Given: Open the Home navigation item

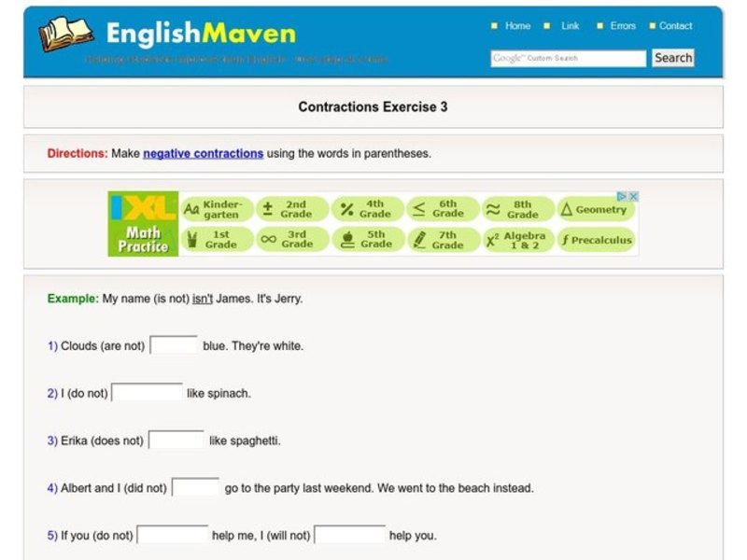Looking at the screenshot, I should click(517, 26).
